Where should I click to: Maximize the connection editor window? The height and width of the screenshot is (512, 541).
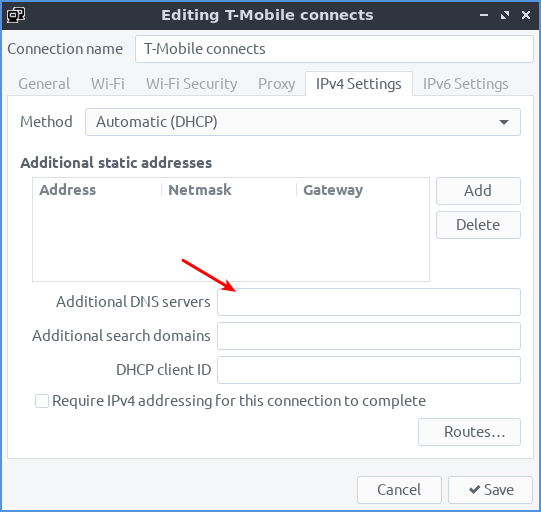(x=505, y=15)
